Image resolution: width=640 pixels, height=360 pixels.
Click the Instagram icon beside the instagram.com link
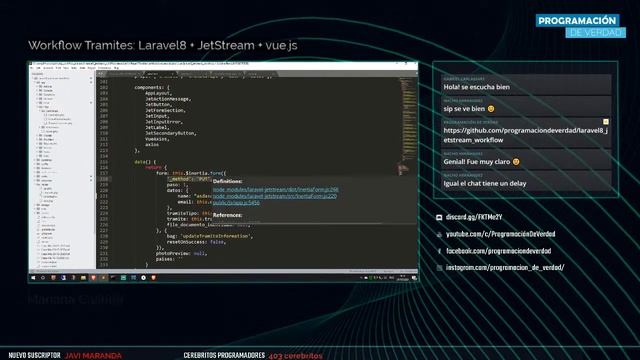click(x=439, y=268)
